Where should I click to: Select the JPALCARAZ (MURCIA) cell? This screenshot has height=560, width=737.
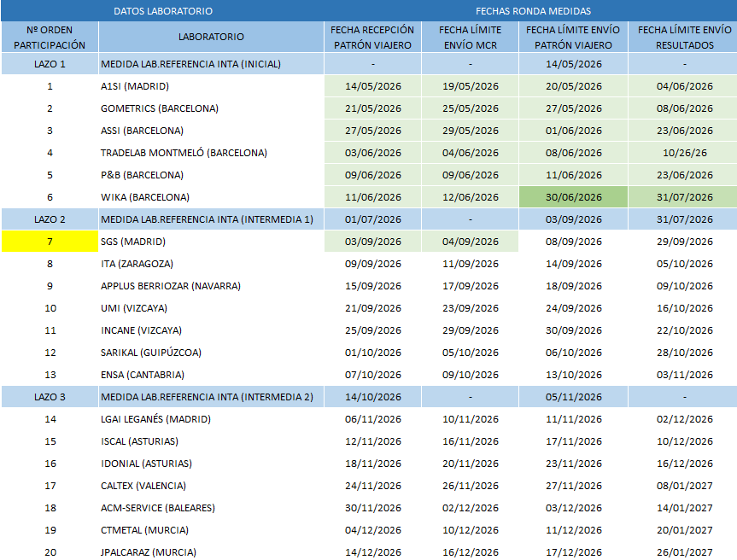[x=211, y=552]
